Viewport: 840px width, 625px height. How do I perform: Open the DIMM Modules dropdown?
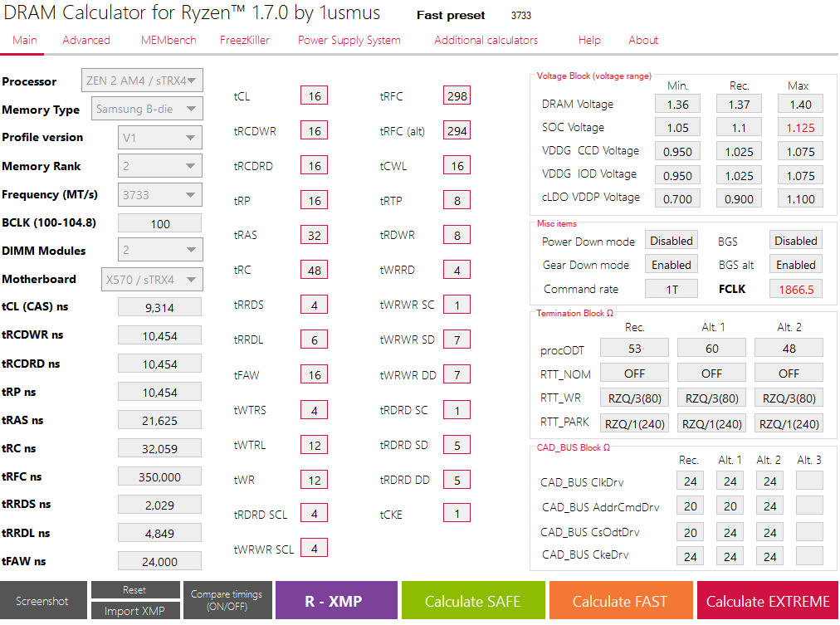point(159,250)
